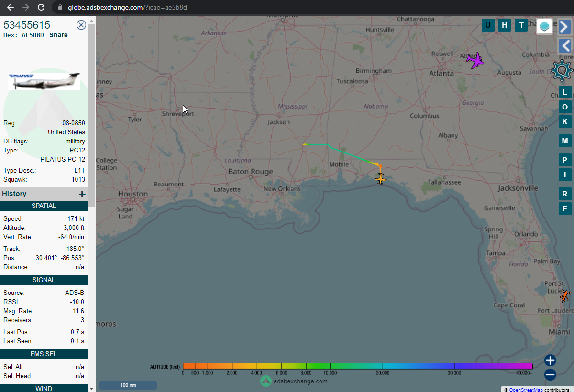Click the Type Desc. value L1T
Image resolution: width=574 pixels, height=392 pixels.
click(80, 171)
